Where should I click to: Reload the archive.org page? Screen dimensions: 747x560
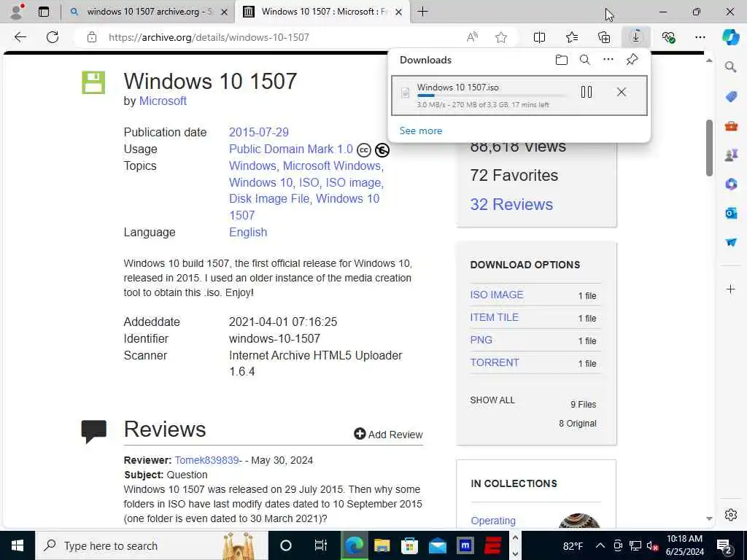coord(53,37)
